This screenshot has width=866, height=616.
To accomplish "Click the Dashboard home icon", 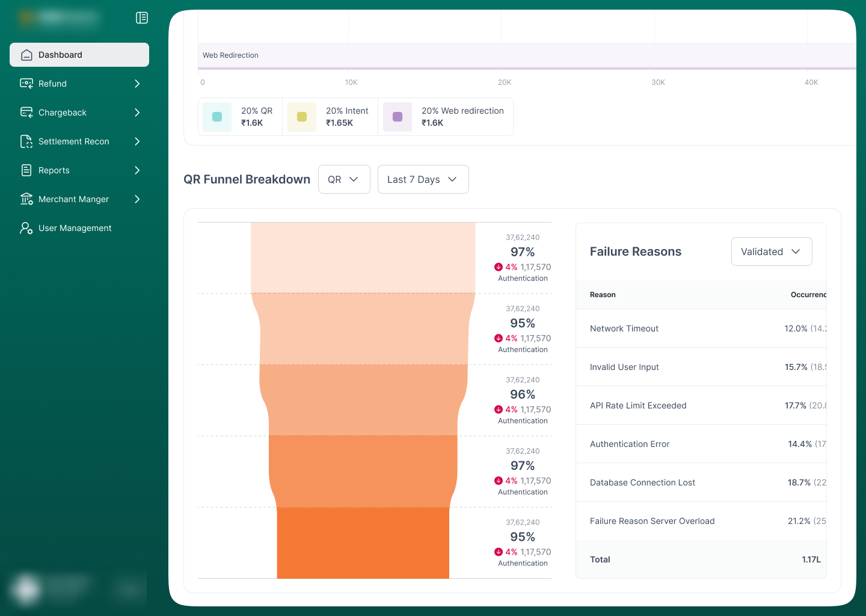I will (26, 55).
